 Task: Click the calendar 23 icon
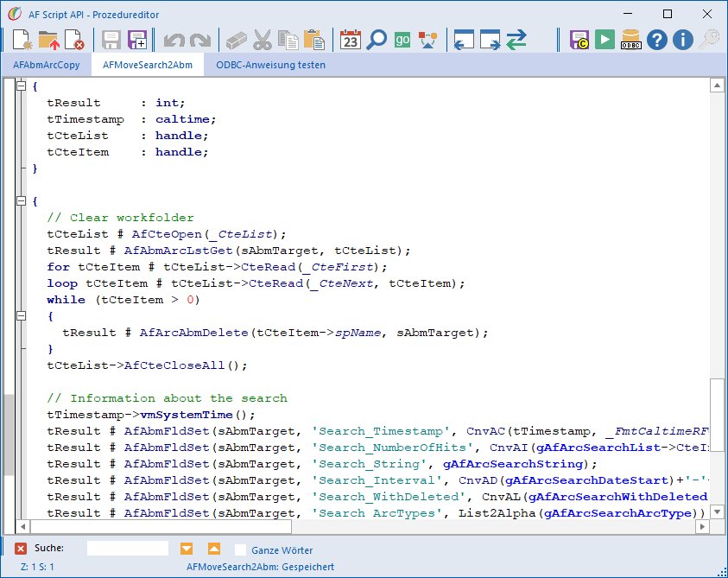[351, 40]
